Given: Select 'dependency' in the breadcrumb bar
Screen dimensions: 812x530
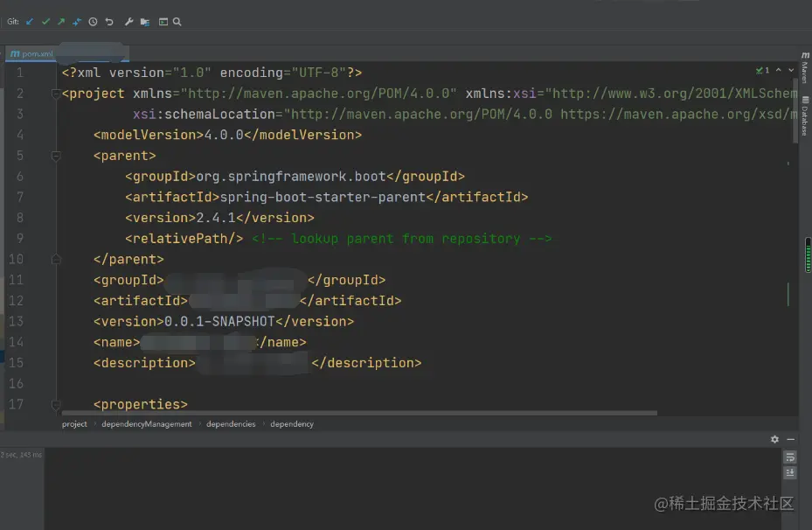Looking at the screenshot, I should tap(292, 424).
